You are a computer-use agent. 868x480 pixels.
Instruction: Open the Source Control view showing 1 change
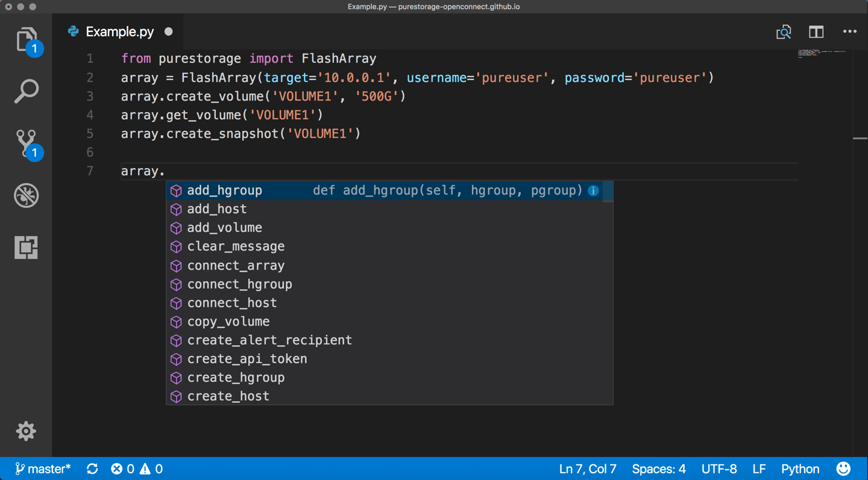26,143
